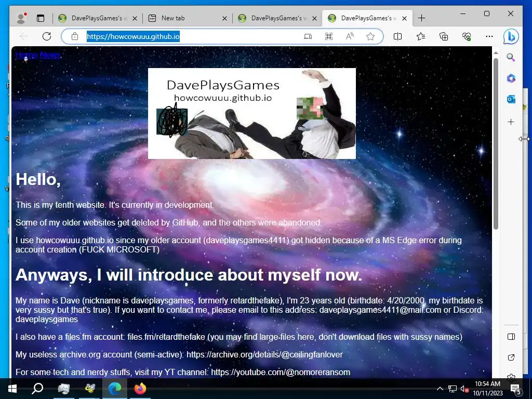This screenshot has width=532, height=399.
Task: Open Browser essentials heart icon
Action: (467, 36)
